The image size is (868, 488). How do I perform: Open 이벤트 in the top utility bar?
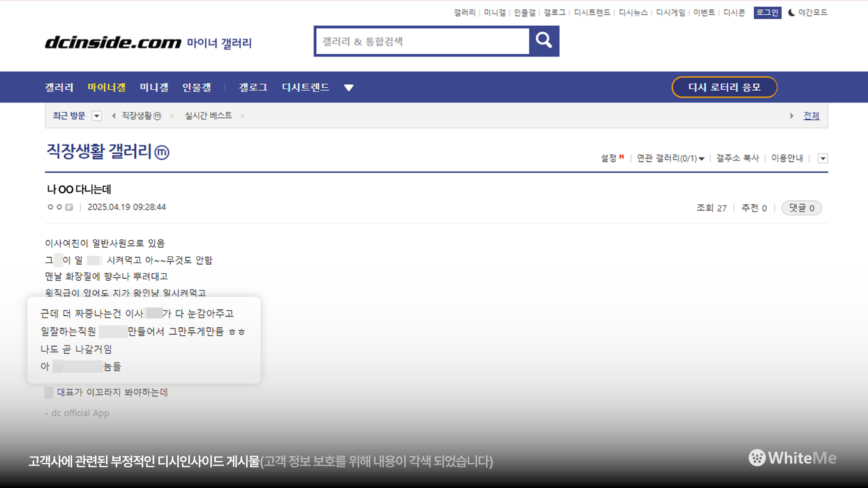tap(704, 13)
